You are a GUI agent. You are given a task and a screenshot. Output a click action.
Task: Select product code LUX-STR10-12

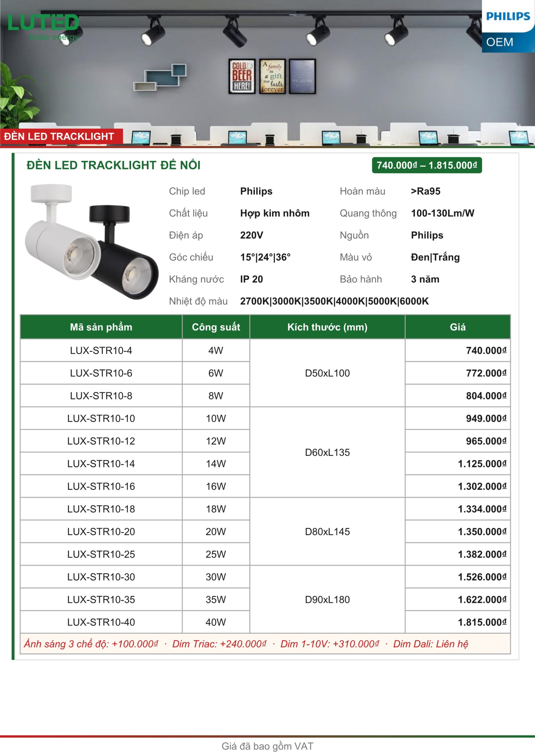(x=101, y=441)
